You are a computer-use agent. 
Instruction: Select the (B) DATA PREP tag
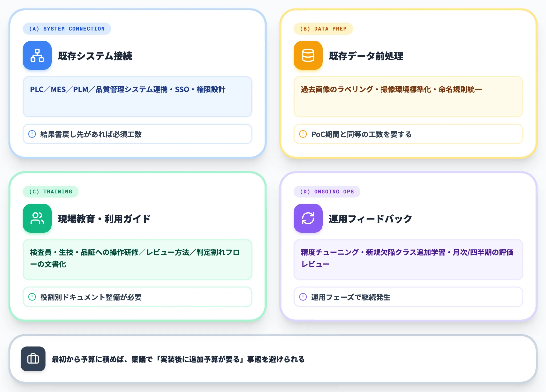(323, 29)
